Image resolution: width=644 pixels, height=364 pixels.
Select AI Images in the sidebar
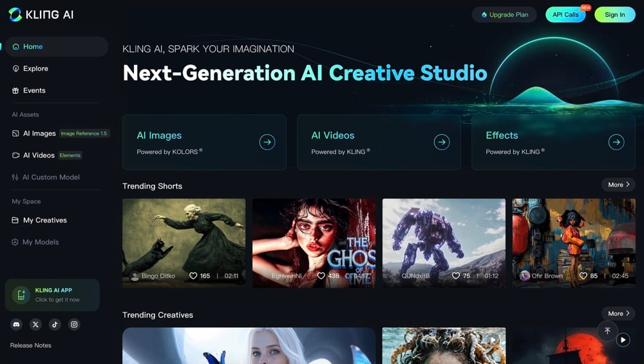[x=39, y=133]
